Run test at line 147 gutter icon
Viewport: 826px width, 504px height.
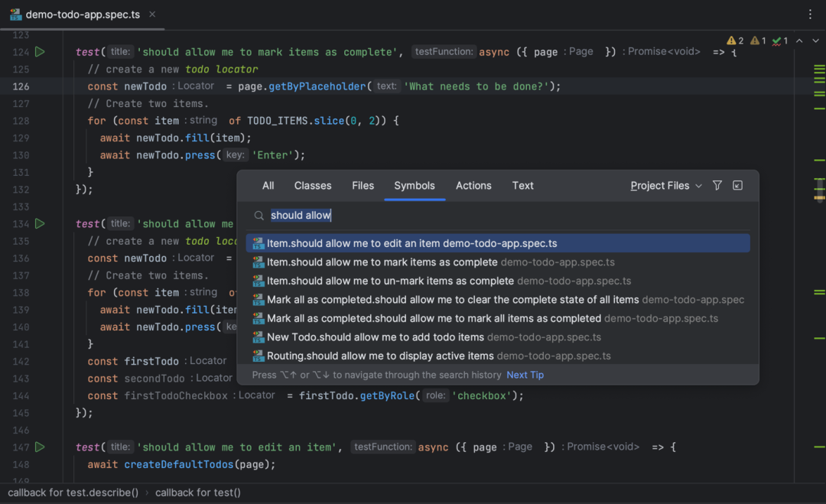click(40, 447)
